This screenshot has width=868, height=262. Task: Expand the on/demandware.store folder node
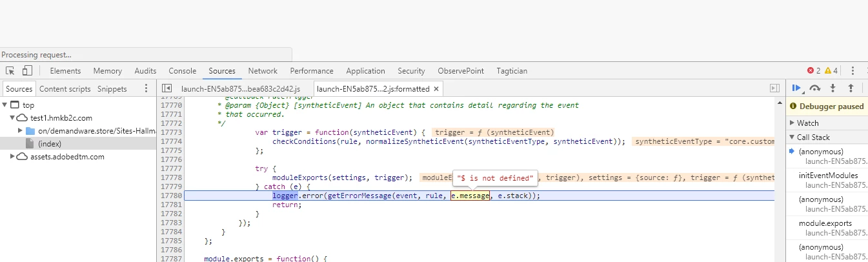click(x=21, y=131)
